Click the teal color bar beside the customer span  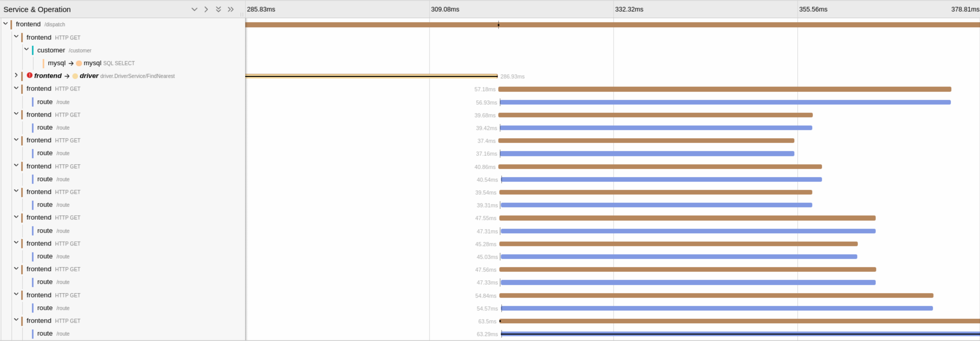pos(33,50)
